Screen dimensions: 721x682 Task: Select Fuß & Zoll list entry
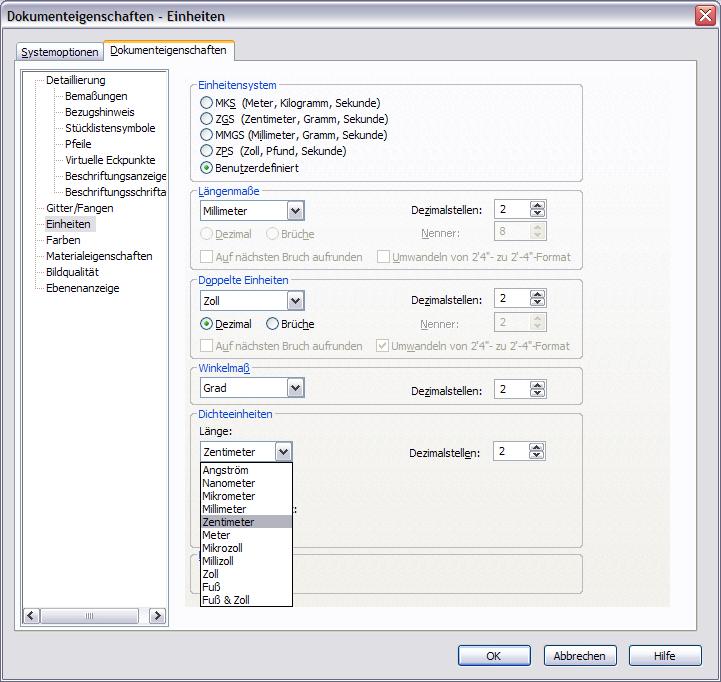(226, 600)
